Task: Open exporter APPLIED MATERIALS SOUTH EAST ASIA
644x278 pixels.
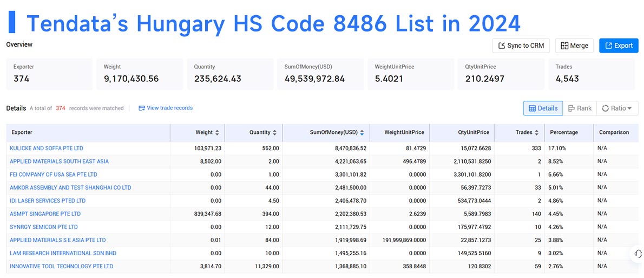Action: (59, 161)
